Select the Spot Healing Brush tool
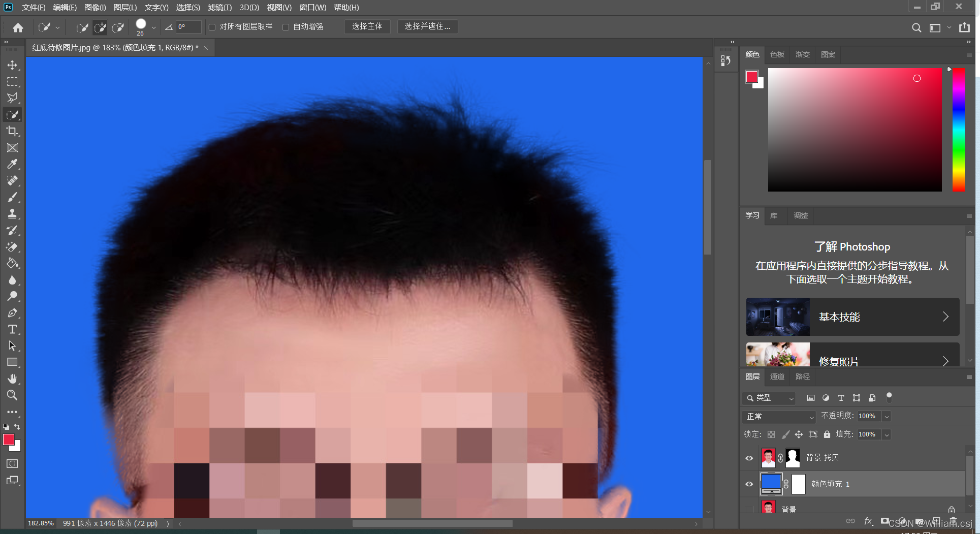 pos(12,180)
